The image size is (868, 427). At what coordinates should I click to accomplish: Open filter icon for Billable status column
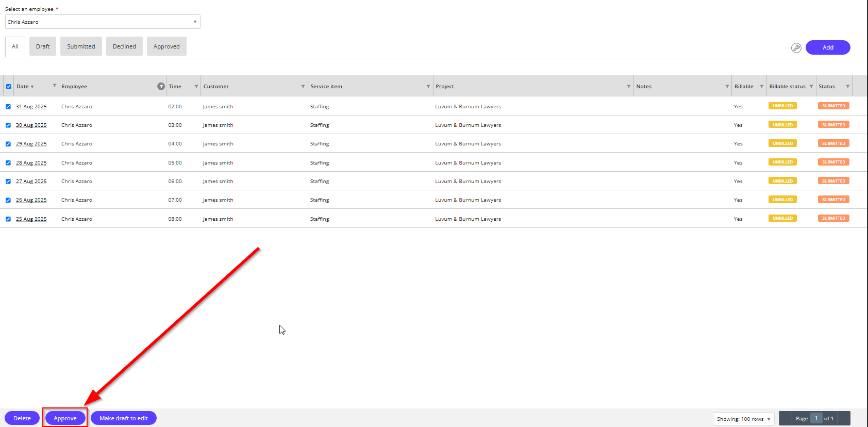coord(811,86)
